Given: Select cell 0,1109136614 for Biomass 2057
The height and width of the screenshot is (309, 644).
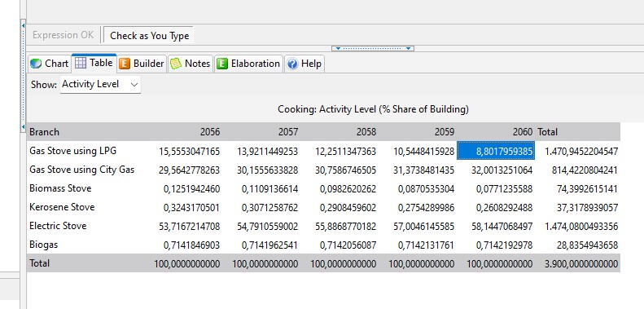Looking at the screenshot, I should point(269,189).
